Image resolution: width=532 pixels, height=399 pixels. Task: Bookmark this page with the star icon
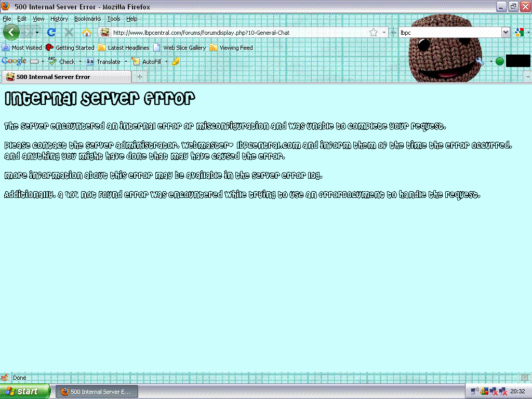373,32
